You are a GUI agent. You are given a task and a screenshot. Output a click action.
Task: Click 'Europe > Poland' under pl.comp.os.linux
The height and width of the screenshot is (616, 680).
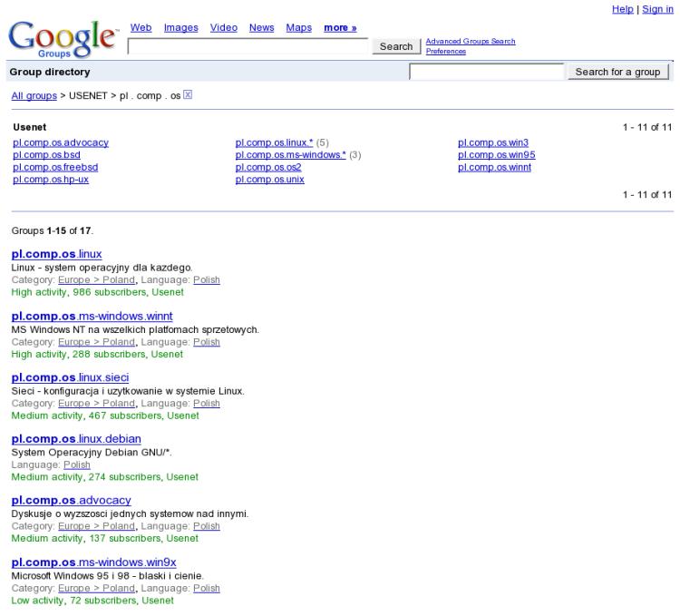[97, 279]
